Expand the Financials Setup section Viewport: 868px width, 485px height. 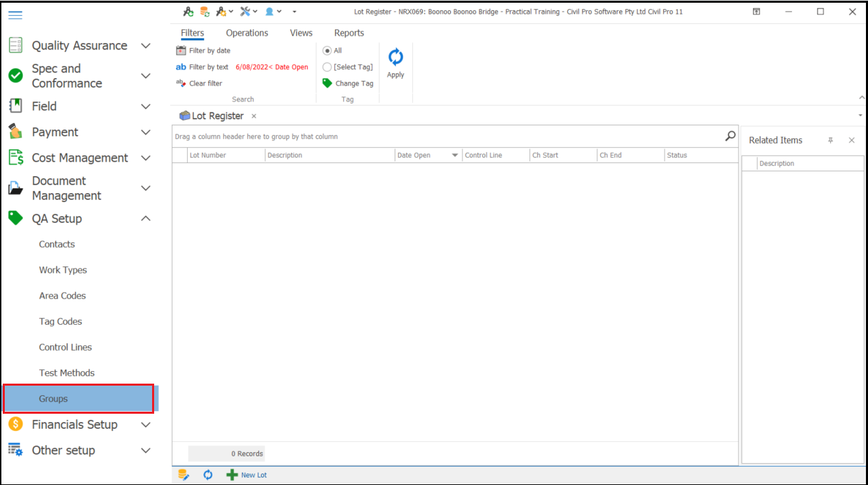pyautogui.click(x=145, y=425)
